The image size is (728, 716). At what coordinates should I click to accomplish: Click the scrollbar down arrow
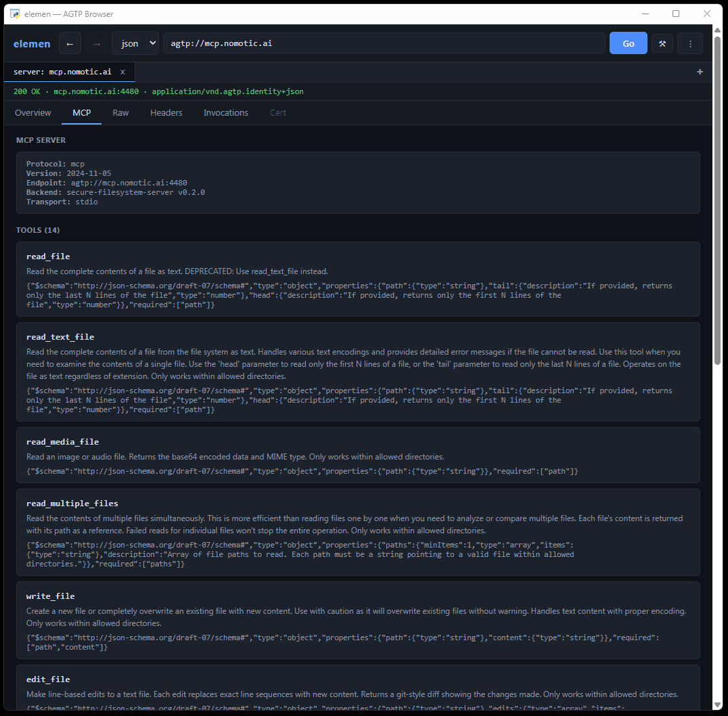coord(717,705)
